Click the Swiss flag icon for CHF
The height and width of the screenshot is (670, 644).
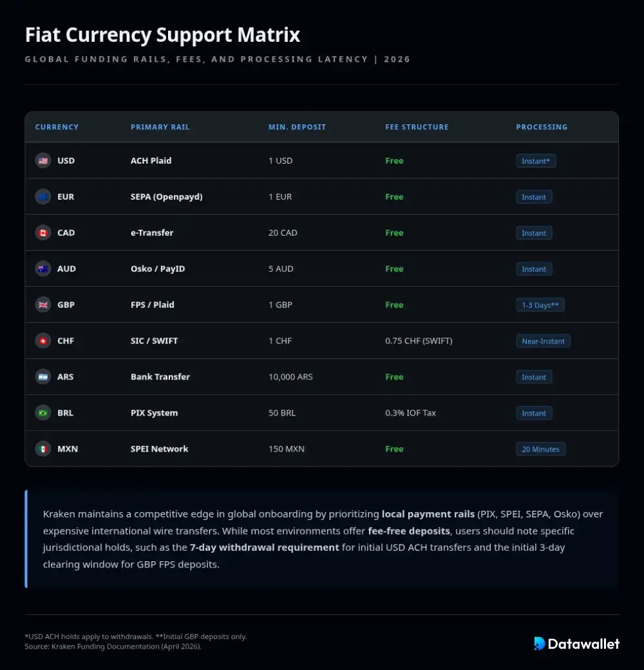click(x=43, y=341)
